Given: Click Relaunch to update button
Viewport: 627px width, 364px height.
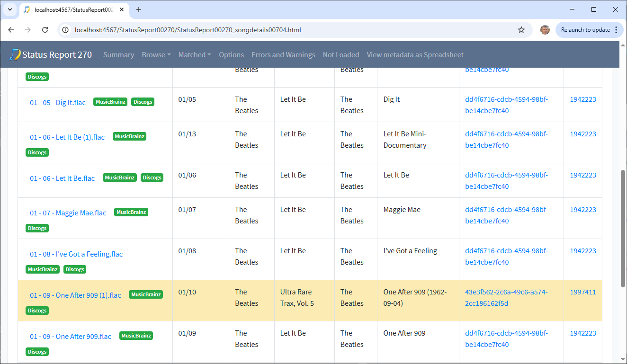Looking at the screenshot, I should (x=585, y=30).
